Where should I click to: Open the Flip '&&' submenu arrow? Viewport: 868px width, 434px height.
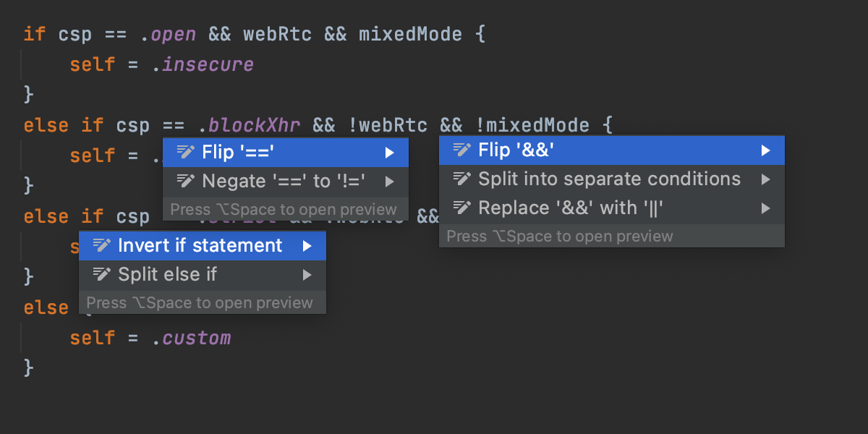[766, 150]
